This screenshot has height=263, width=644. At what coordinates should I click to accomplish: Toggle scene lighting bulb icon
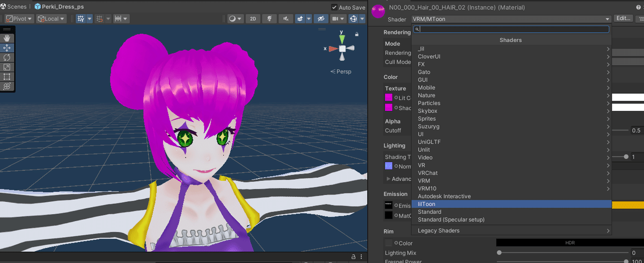[x=270, y=18]
